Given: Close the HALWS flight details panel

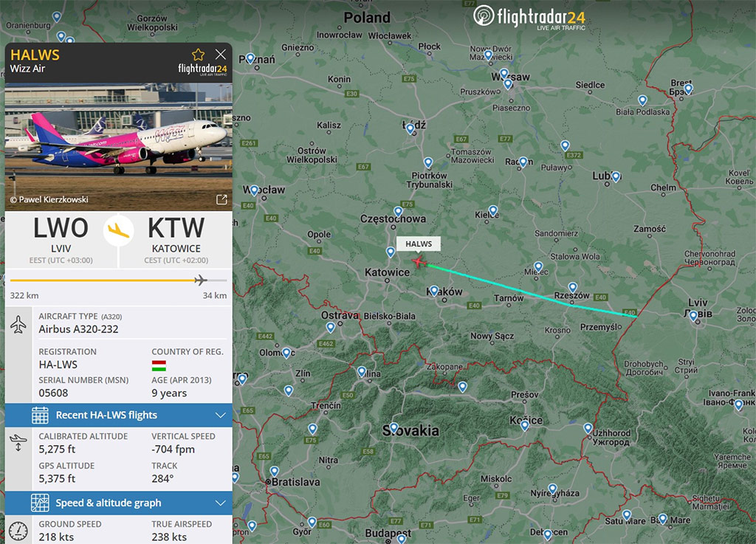Looking at the screenshot, I should pyautogui.click(x=221, y=54).
